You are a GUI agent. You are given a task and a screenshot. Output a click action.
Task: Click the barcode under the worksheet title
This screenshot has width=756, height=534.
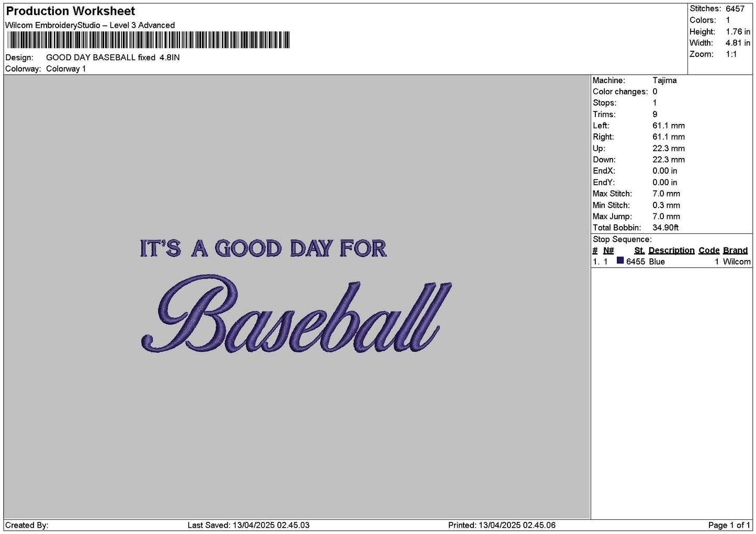point(148,40)
